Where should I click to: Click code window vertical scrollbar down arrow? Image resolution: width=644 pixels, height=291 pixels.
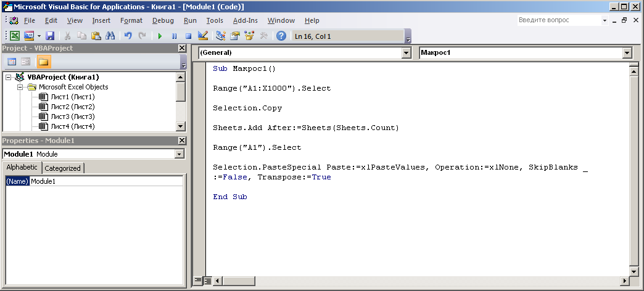tap(634, 271)
